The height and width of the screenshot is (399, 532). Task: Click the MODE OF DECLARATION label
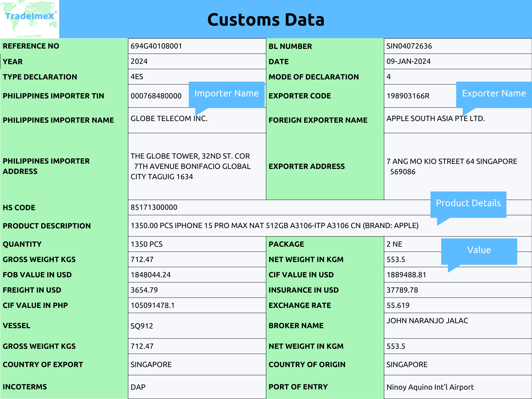[314, 77]
